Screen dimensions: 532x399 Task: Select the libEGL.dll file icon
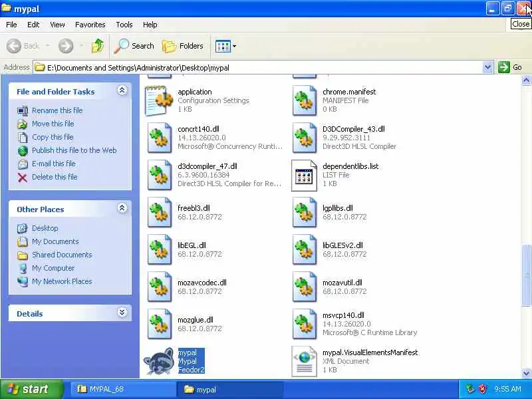[159, 250]
